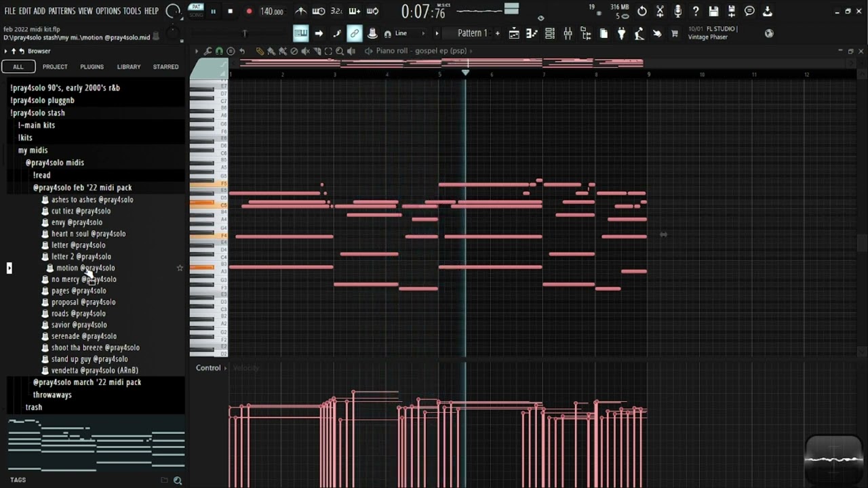This screenshot has width=868, height=488.
Task: Open typing keyboard to piano toggle
Action: [301, 33]
